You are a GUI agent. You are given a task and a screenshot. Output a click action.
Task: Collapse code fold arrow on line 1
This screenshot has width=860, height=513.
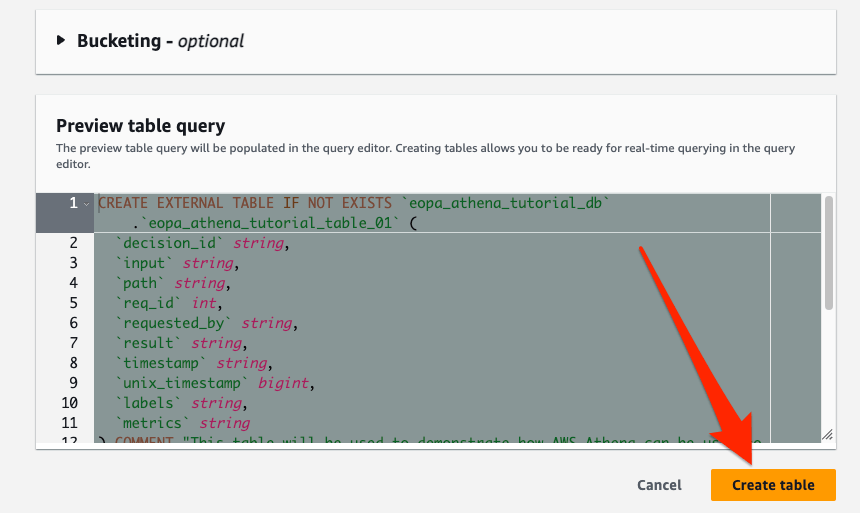87,204
